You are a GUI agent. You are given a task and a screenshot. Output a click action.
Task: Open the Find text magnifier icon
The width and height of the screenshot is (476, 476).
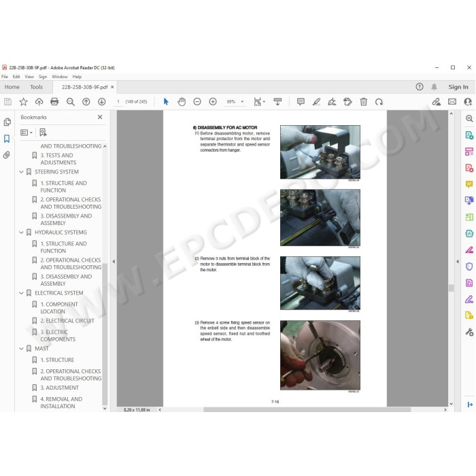(71, 102)
